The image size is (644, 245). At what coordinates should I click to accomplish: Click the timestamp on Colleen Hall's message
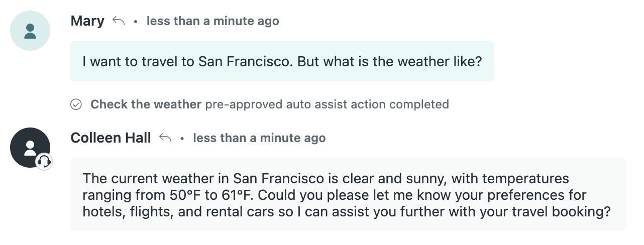259,138
